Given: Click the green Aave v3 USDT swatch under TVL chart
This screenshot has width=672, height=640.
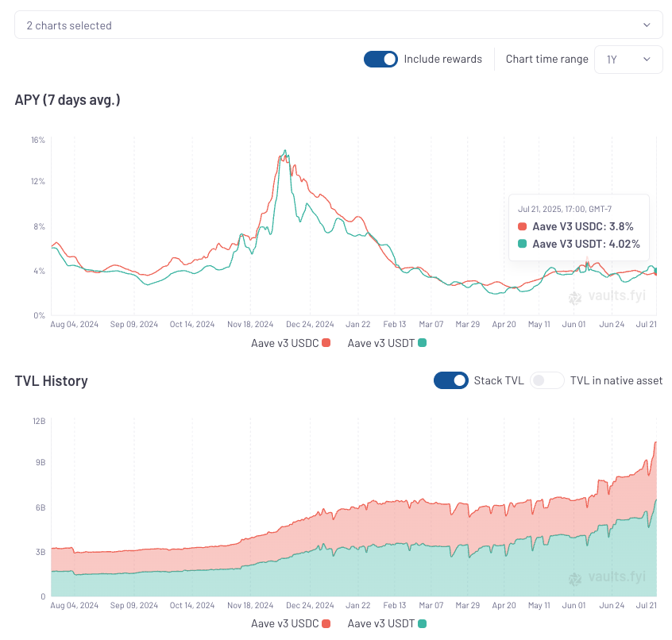Looking at the screenshot, I should point(422,623).
